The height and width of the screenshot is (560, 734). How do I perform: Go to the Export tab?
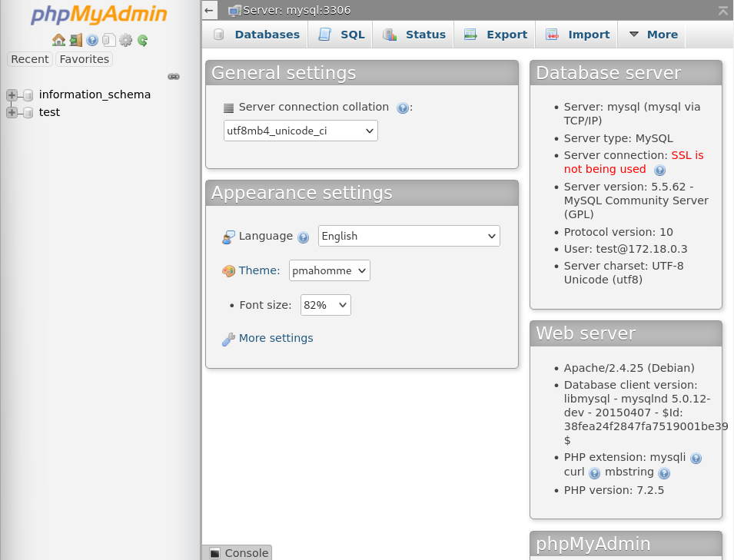coord(495,35)
